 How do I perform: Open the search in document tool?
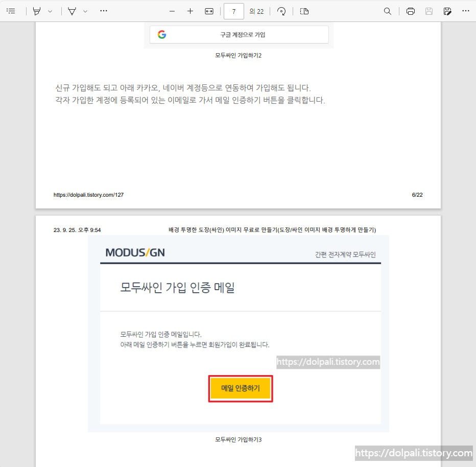point(387,12)
